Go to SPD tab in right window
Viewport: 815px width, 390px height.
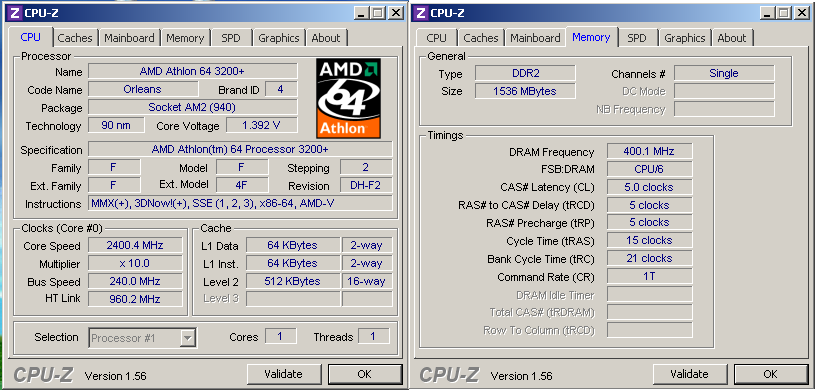point(637,38)
